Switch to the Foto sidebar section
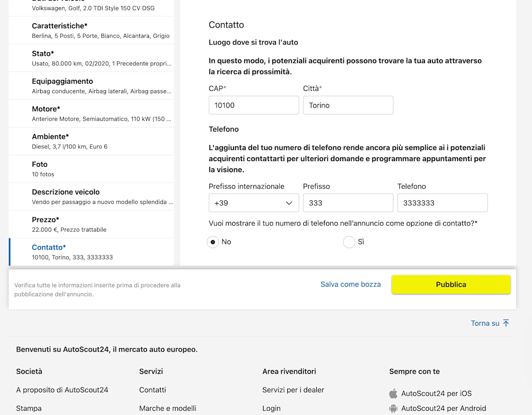The image size is (532, 415). (91, 169)
